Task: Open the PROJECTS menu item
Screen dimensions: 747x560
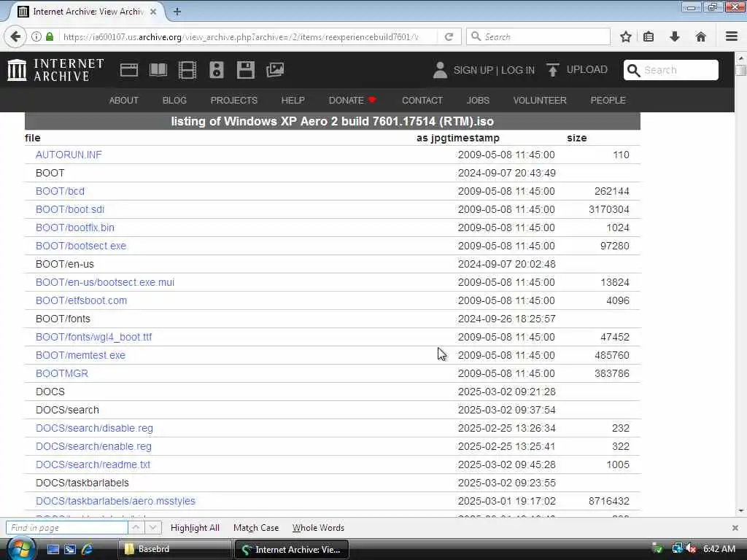Action: 234,101
